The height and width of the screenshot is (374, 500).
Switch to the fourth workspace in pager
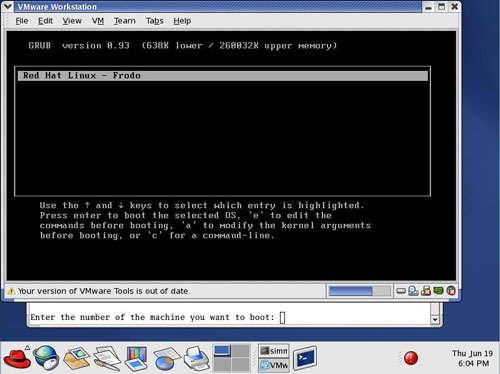pyautogui.click(x=241, y=365)
